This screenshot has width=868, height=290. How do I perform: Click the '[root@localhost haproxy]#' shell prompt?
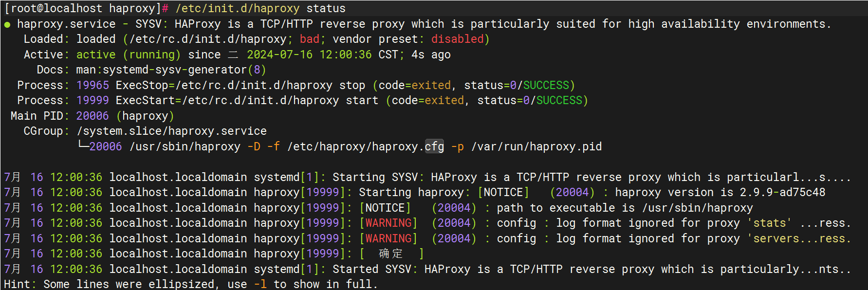[x=86, y=9]
